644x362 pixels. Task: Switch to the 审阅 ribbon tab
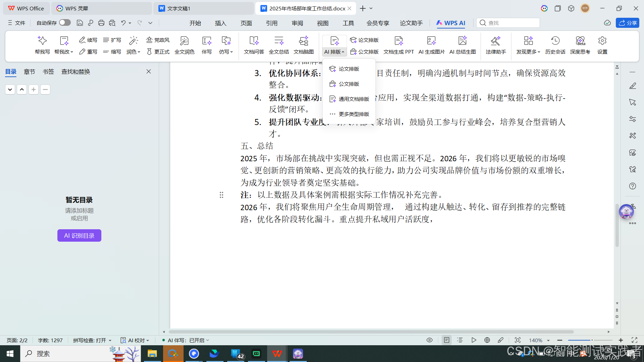pyautogui.click(x=297, y=23)
